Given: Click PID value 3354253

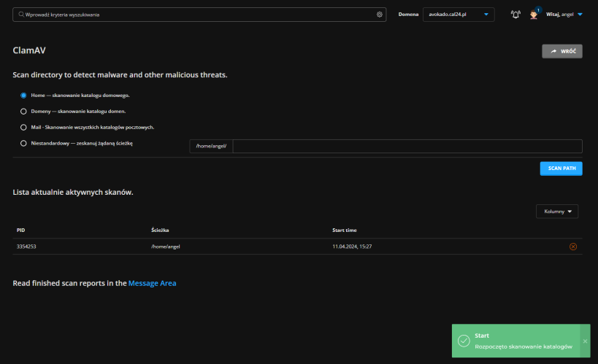Looking at the screenshot, I should pyautogui.click(x=26, y=247).
